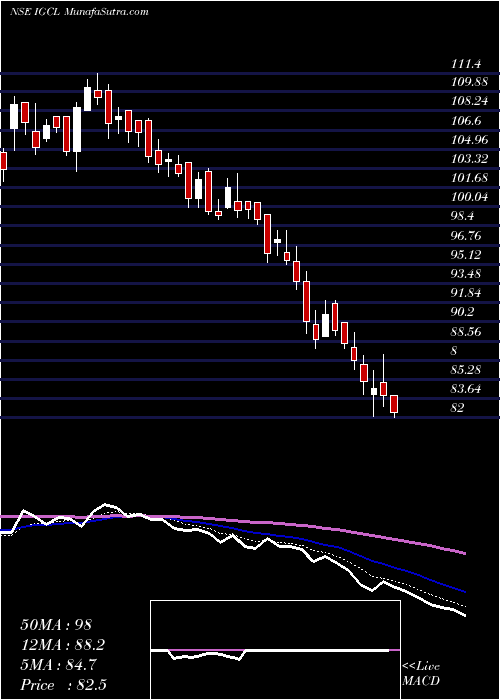This screenshot has height=700, width=500.
Task: Click the 109.88 price axis label
Action: 471,82
